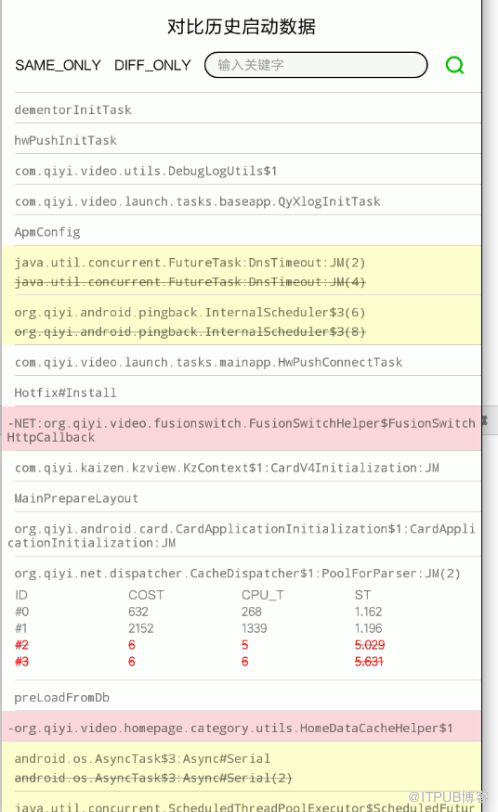Select the ApmConfig row
498x812 pixels.
pos(241,231)
